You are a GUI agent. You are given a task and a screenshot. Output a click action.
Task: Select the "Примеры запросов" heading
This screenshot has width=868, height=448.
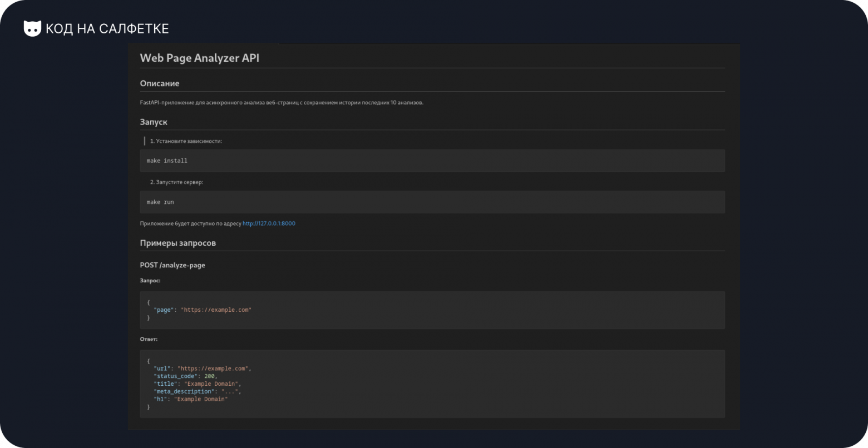(x=178, y=243)
